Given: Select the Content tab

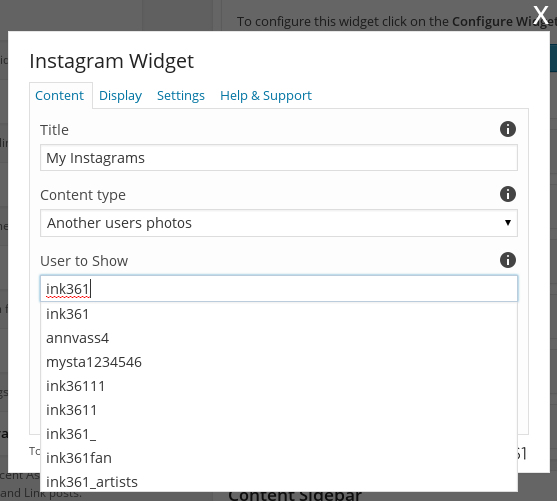Looking at the screenshot, I should pos(59,96).
